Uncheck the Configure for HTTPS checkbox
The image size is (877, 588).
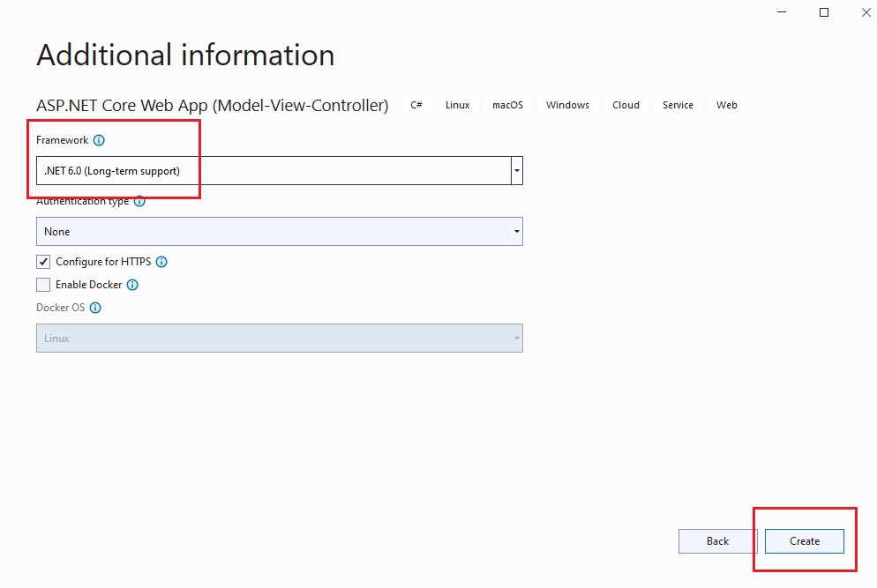point(43,262)
